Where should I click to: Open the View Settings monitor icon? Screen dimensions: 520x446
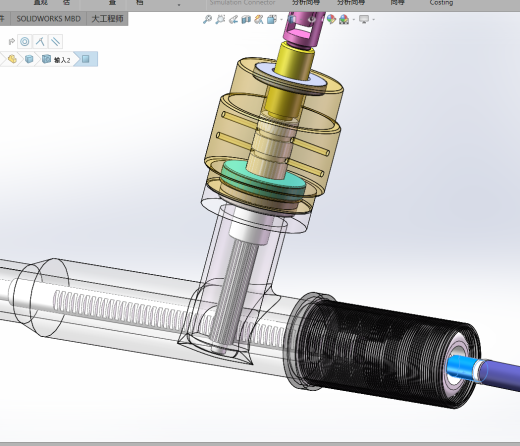364,20
